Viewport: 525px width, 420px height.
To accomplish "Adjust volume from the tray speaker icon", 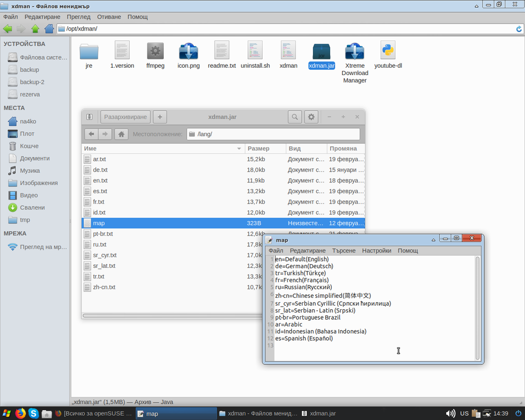I will (x=450, y=414).
